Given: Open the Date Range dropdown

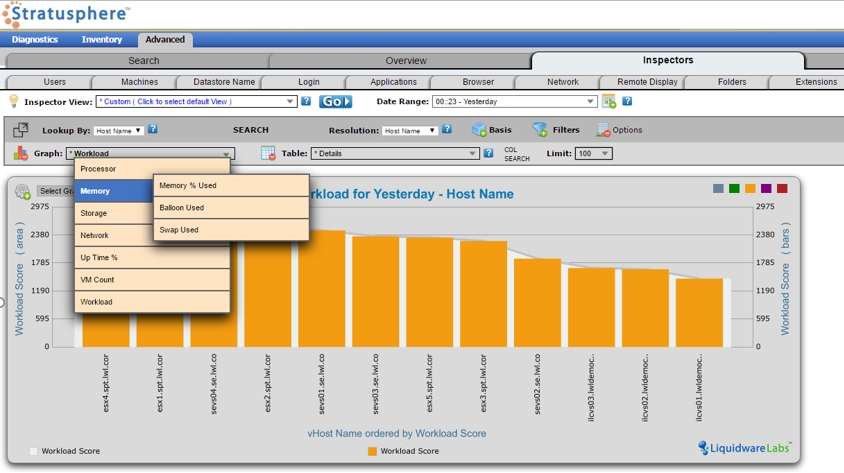Looking at the screenshot, I should pos(515,101).
